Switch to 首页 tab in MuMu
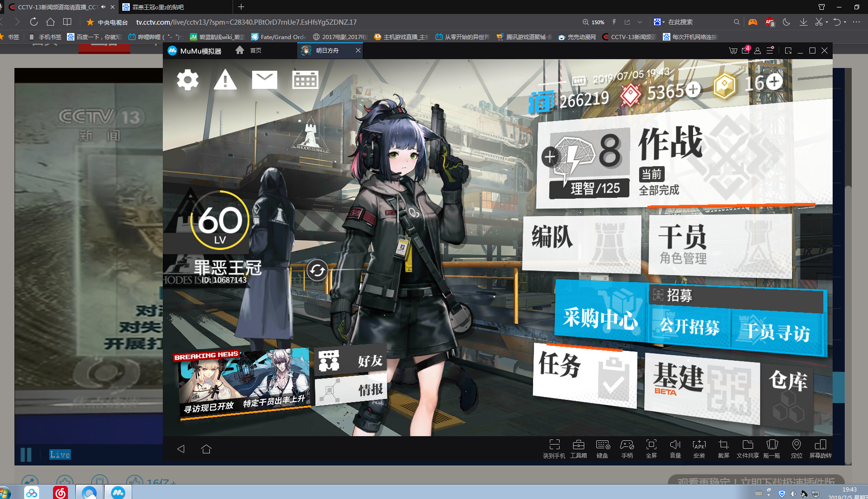 (x=248, y=50)
